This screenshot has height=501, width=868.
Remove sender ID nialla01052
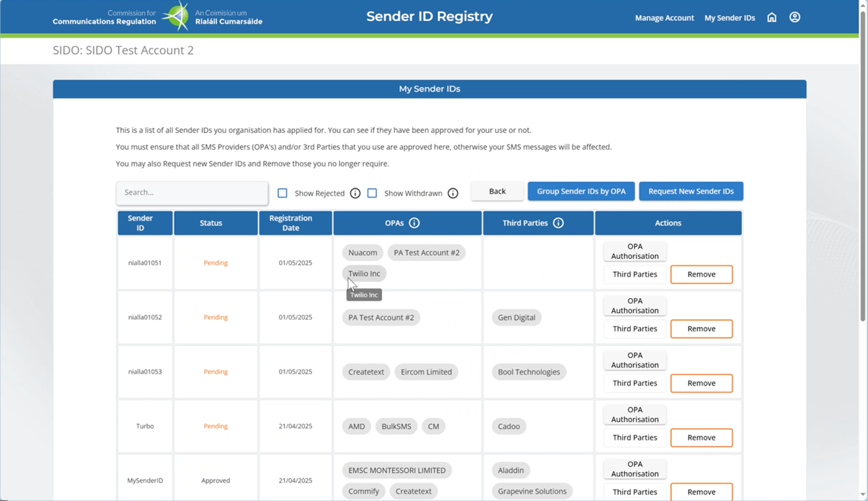point(701,329)
